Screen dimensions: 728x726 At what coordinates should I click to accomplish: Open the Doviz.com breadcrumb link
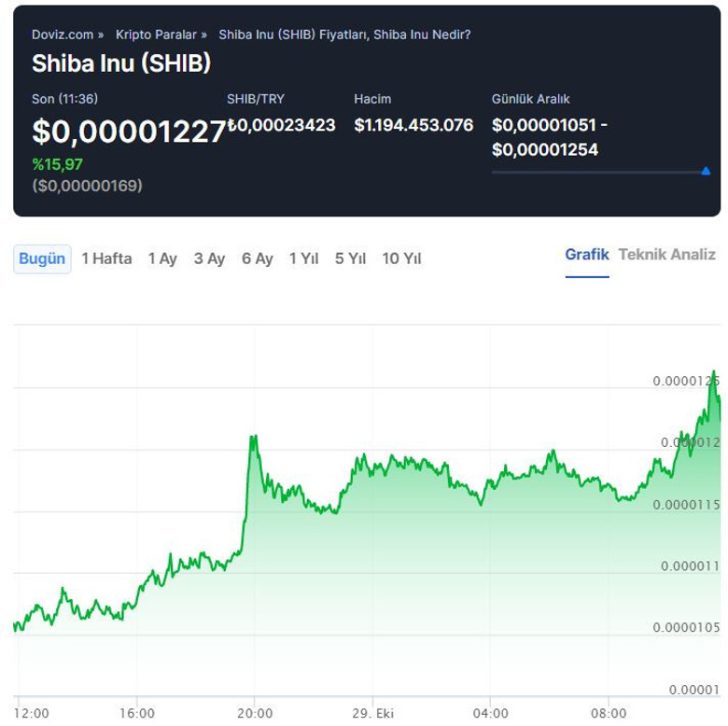63,35
